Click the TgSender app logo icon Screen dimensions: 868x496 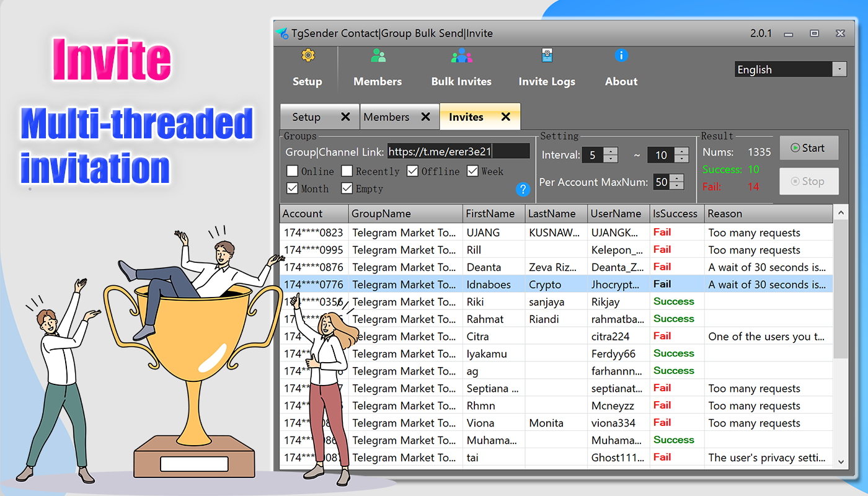(282, 33)
